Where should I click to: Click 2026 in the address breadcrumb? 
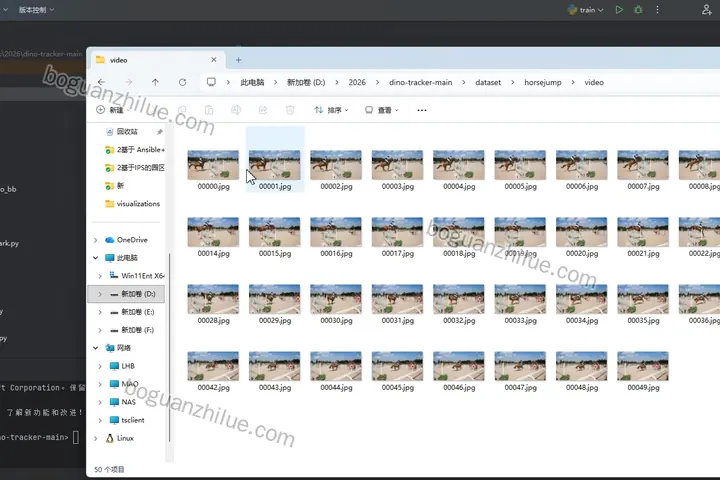[357, 82]
